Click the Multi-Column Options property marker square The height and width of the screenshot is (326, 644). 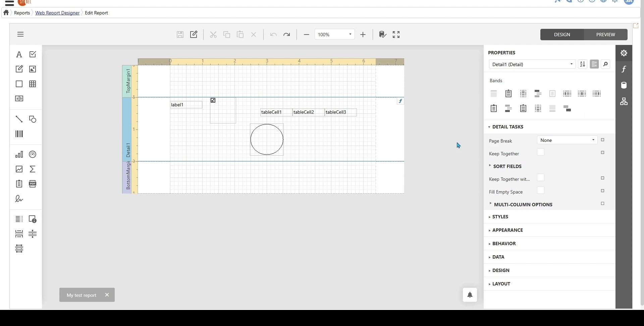pyautogui.click(x=603, y=204)
